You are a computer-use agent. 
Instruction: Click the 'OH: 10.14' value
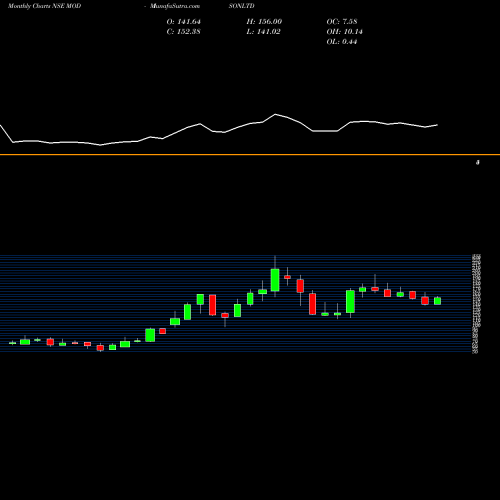point(345,31)
